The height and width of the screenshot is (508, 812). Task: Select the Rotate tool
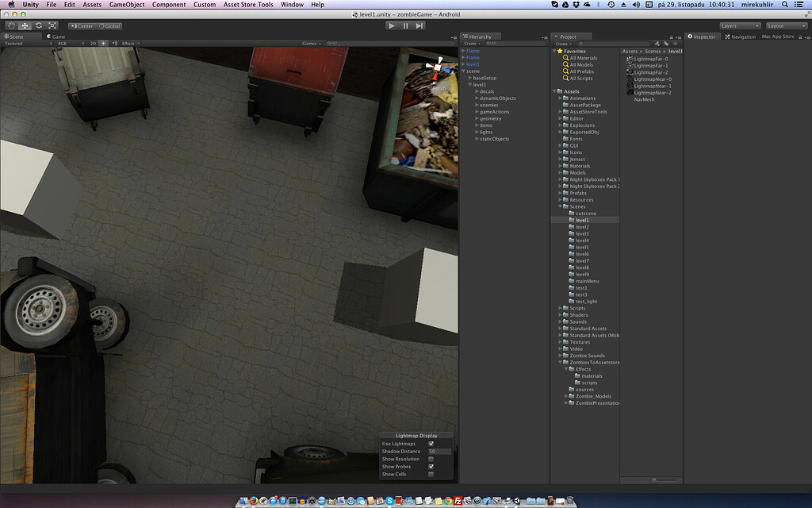[39, 26]
